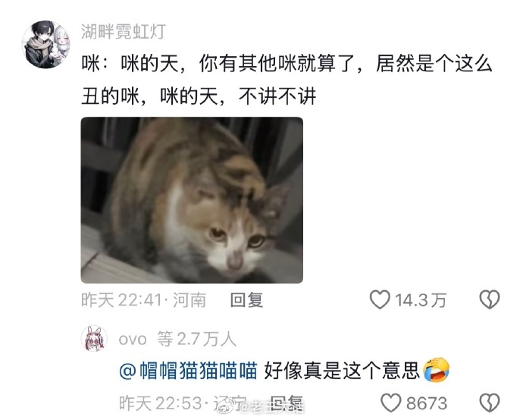This screenshot has height=420, width=523.
Task: Select comment text starting 咪：咪的天
Action: click(287, 80)
